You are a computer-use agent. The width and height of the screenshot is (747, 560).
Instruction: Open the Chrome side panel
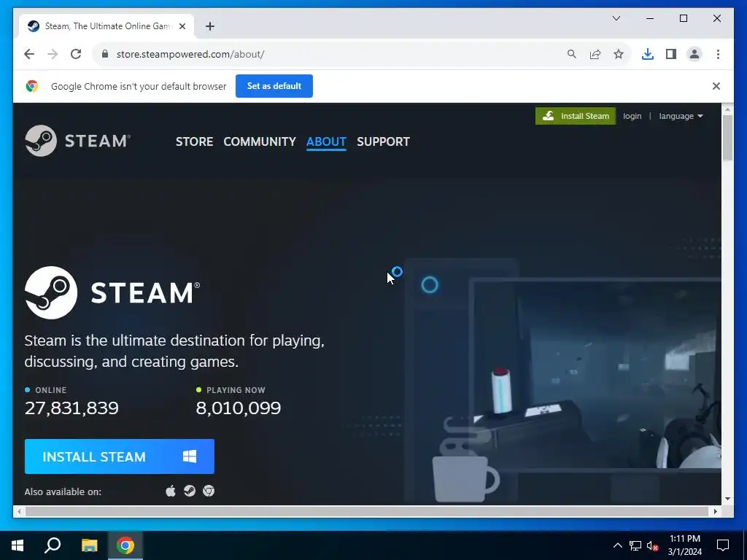[671, 54]
